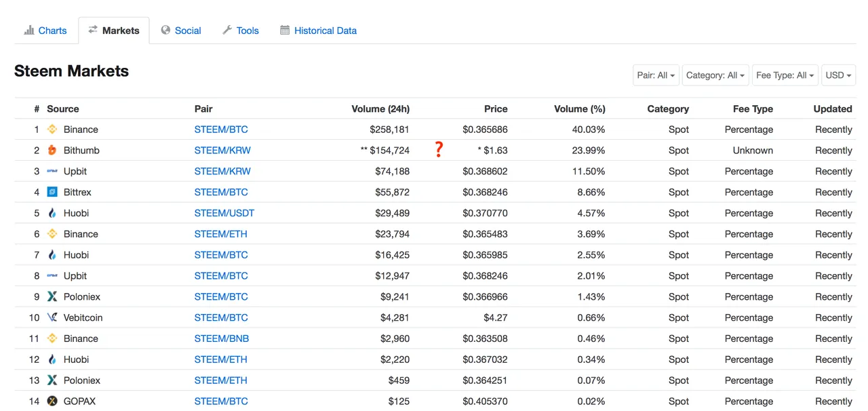Click the Huobi logo in row 5

pos(52,214)
